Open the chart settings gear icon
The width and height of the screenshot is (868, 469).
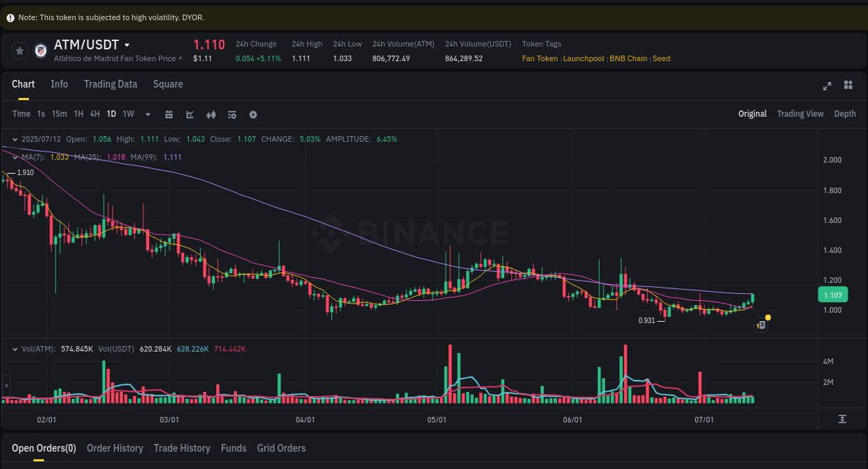[x=253, y=114]
